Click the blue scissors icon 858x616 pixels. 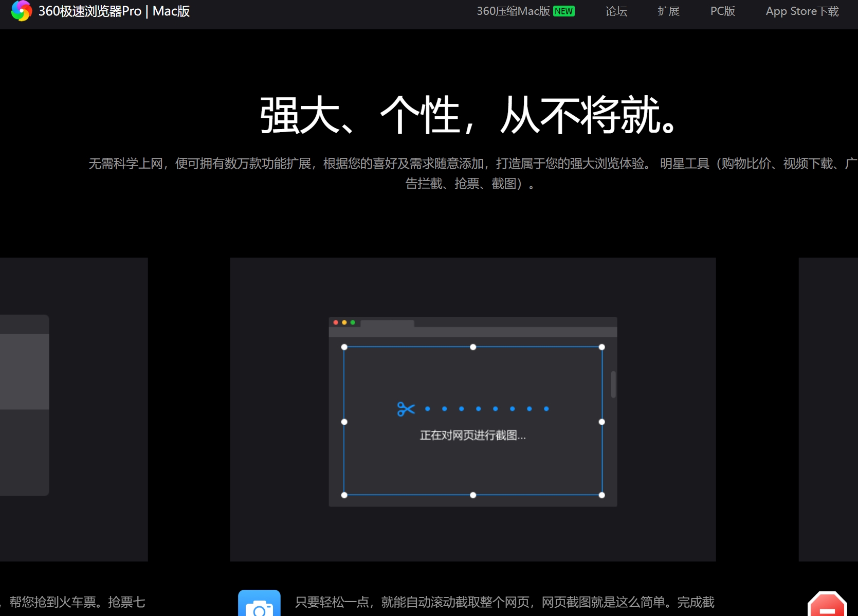click(406, 409)
